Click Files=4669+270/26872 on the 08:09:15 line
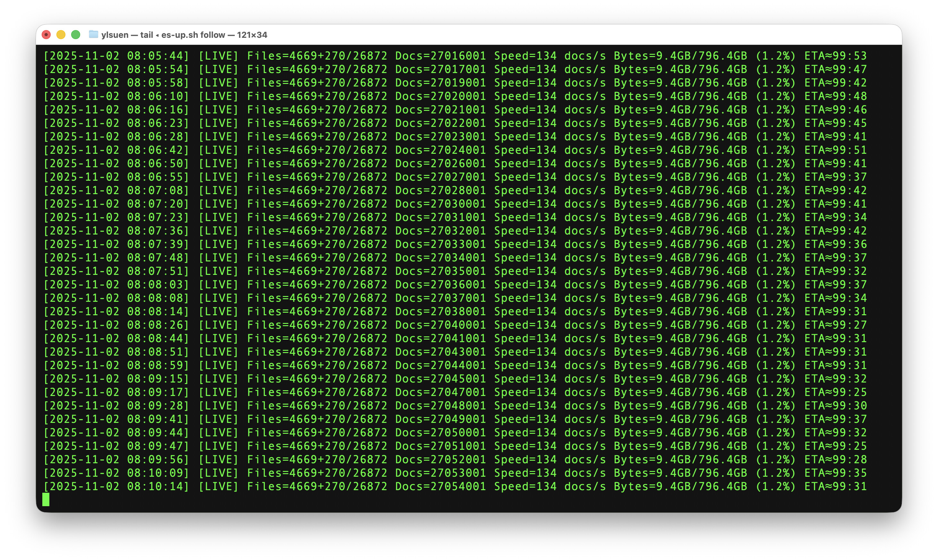 click(317, 379)
